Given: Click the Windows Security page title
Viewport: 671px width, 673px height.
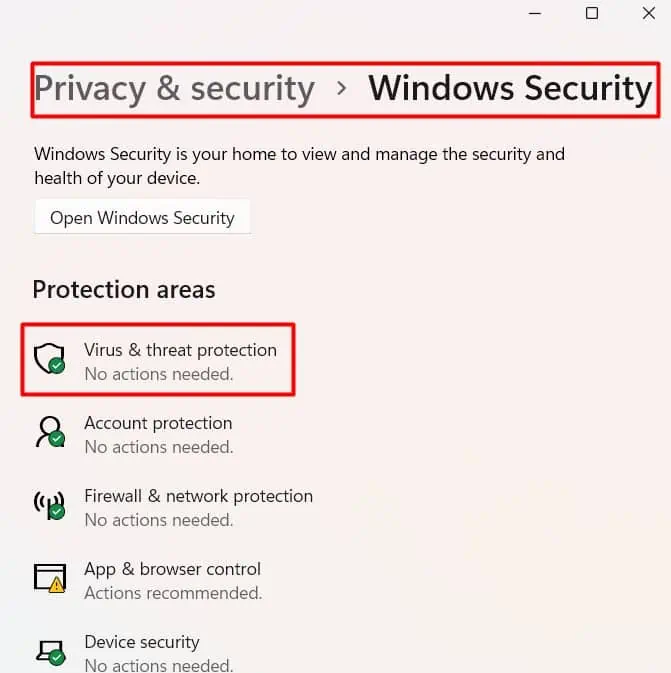Looking at the screenshot, I should point(510,88).
